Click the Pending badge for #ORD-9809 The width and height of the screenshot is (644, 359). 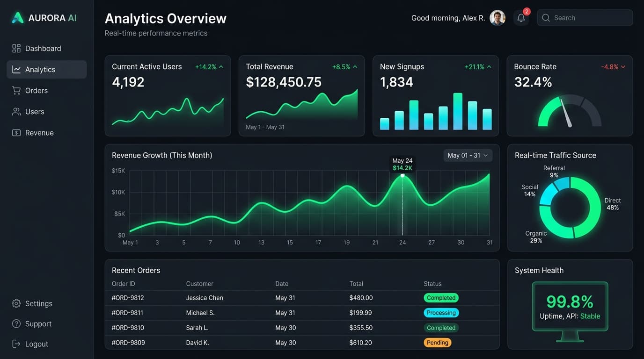(x=438, y=343)
